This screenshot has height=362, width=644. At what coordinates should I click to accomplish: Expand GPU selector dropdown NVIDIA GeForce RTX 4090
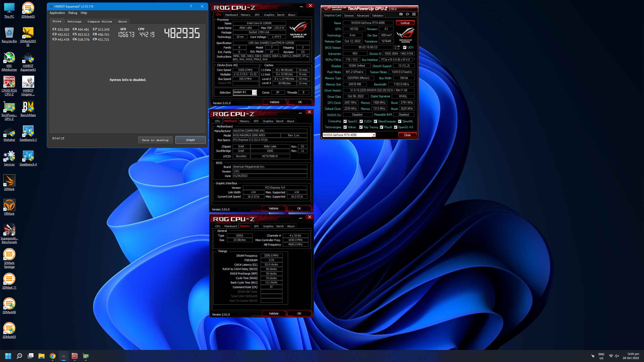point(374,135)
